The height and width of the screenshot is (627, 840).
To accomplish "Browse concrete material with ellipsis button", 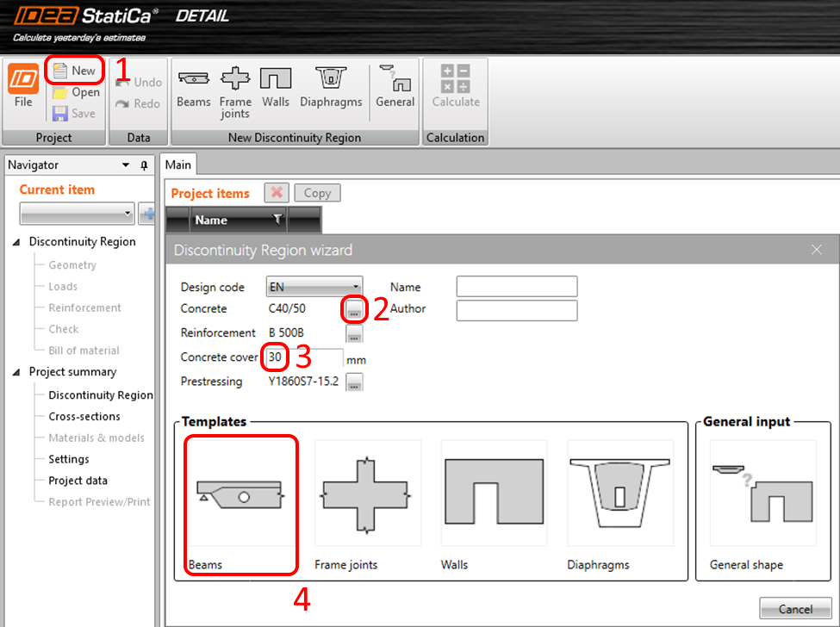I will pos(354,310).
